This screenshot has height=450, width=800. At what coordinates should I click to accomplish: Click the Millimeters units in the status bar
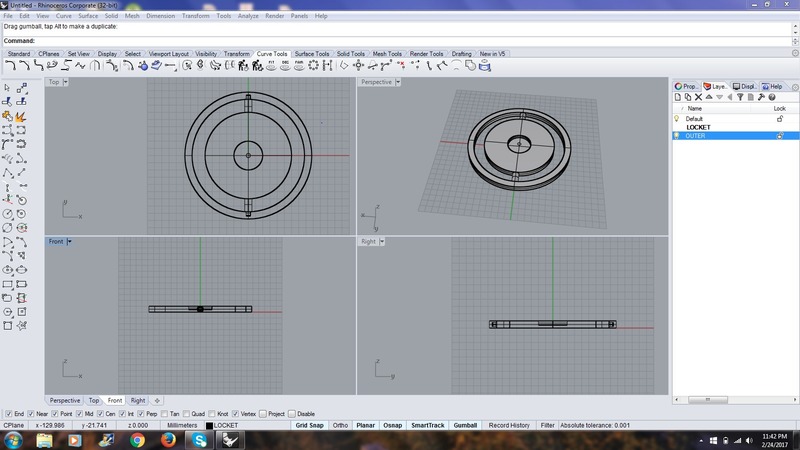(182, 425)
